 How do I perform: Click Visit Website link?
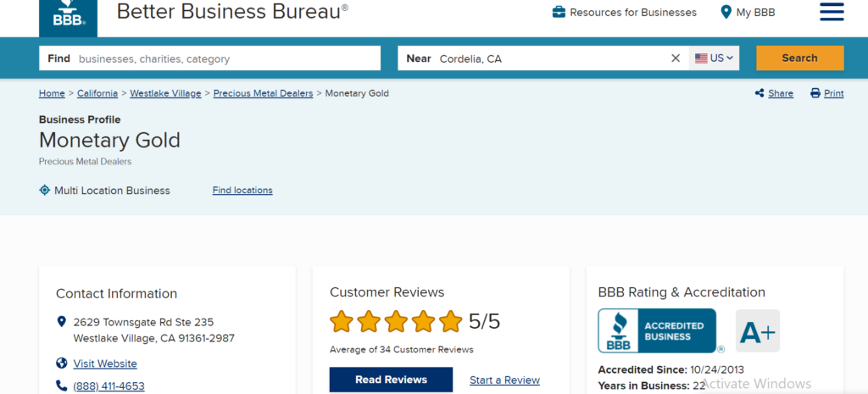click(x=105, y=363)
